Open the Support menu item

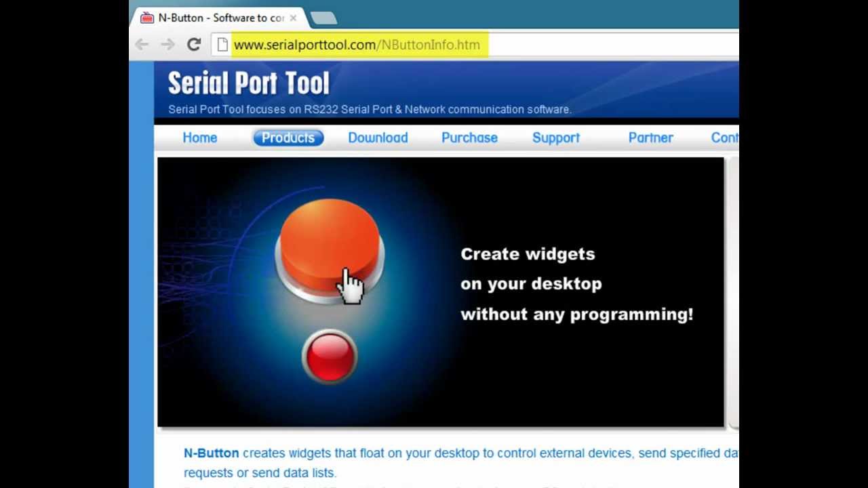pyautogui.click(x=556, y=138)
